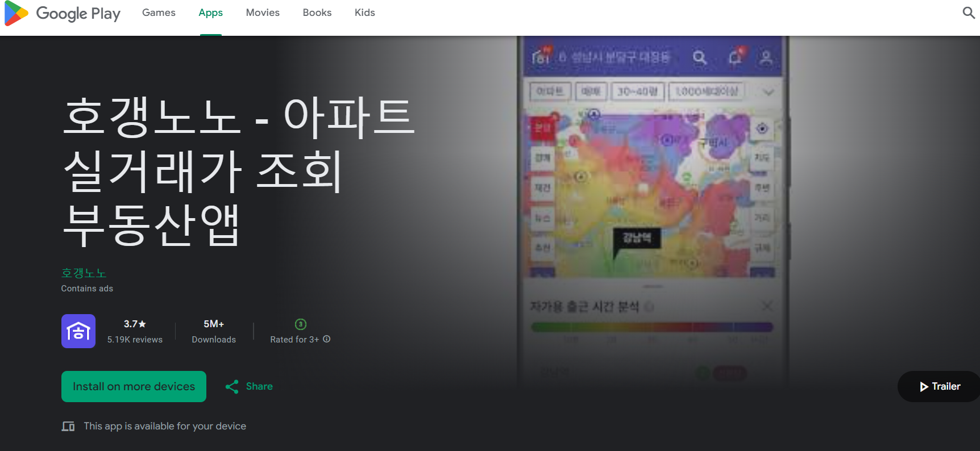Click the 'Contains ads' label
Viewport: 980px width, 451px height.
(87, 289)
